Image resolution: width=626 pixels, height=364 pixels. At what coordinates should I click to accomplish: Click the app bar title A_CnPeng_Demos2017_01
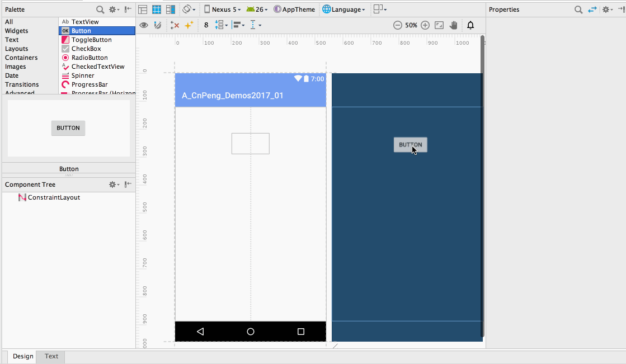232,96
